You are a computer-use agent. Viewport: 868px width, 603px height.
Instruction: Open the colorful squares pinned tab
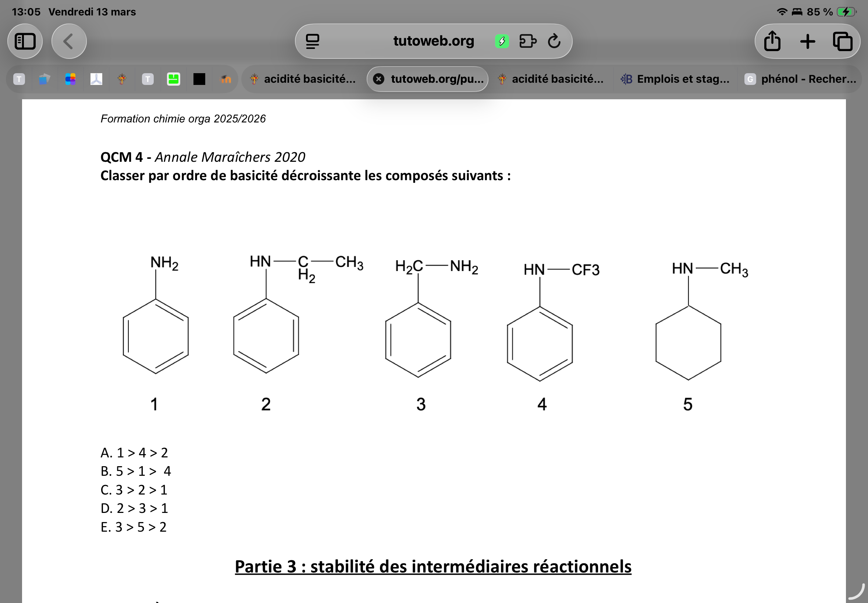click(x=70, y=79)
